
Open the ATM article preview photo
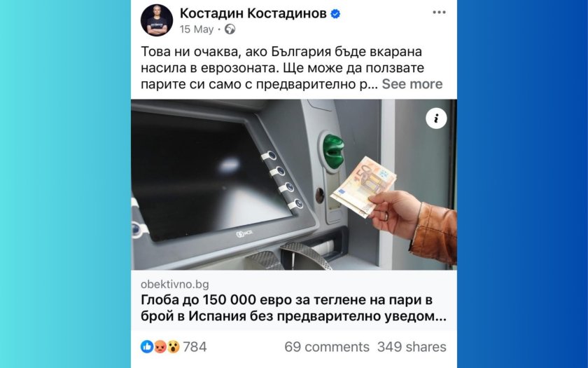pos(293,185)
